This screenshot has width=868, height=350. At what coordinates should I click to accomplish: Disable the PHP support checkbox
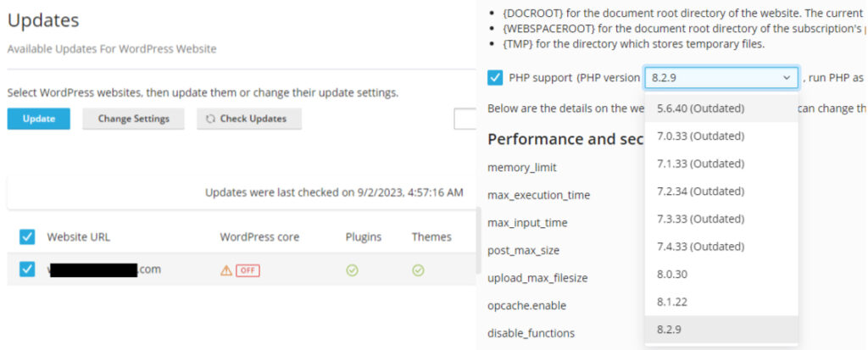(x=496, y=78)
